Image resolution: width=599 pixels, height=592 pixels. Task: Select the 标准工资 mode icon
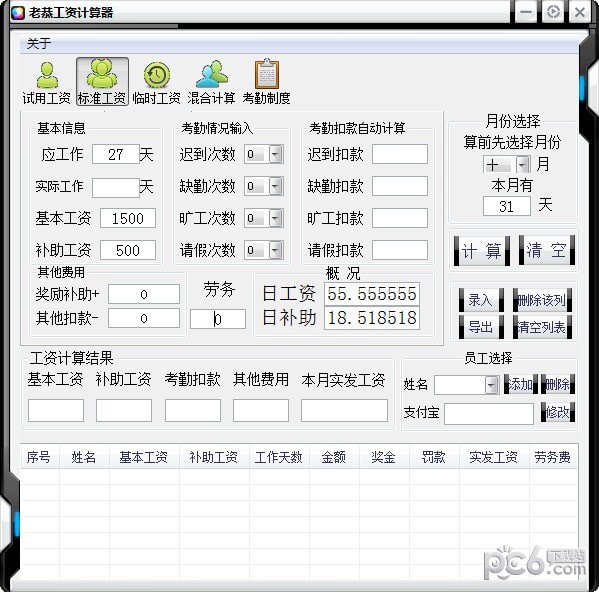pos(102,82)
